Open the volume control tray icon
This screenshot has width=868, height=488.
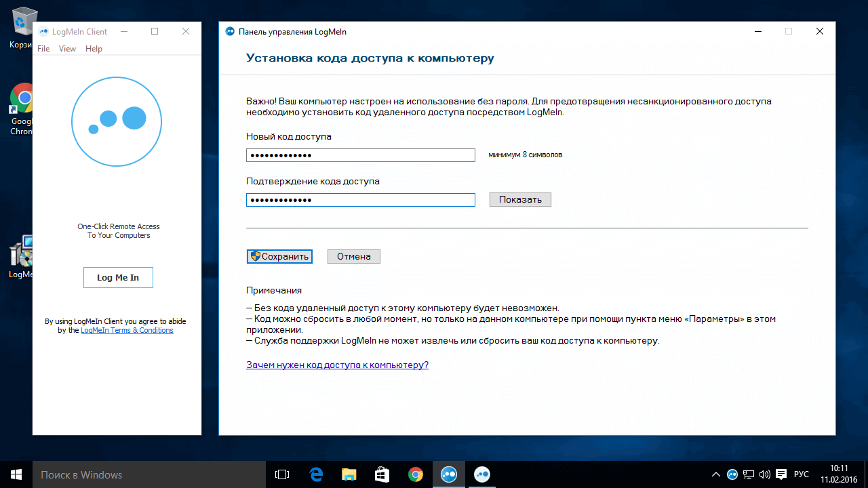point(765,474)
